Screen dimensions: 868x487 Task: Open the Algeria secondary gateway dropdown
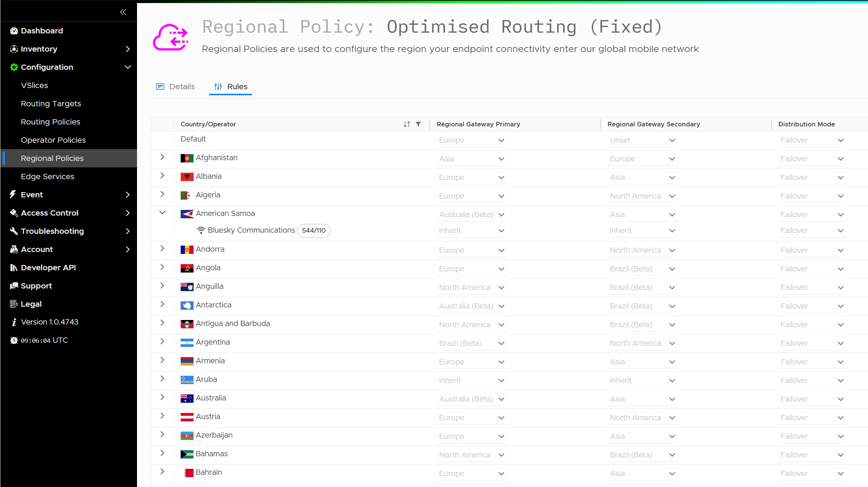pos(642,196)
